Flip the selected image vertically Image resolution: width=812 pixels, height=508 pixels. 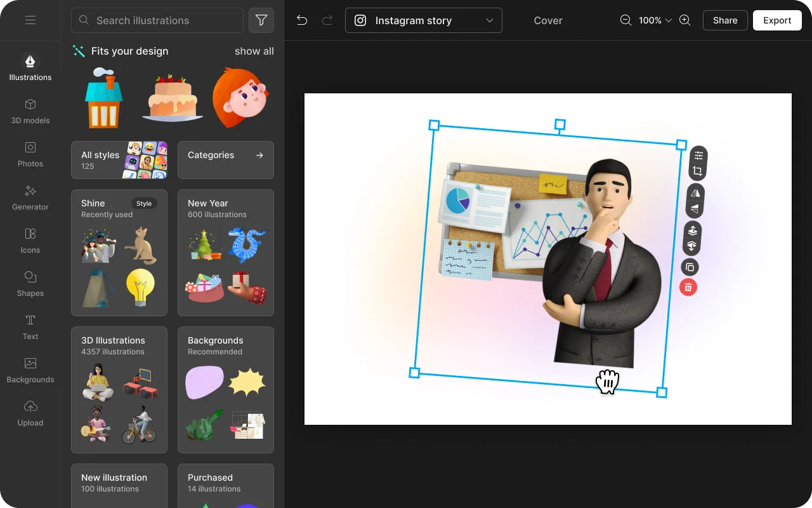tap(695, 209)
